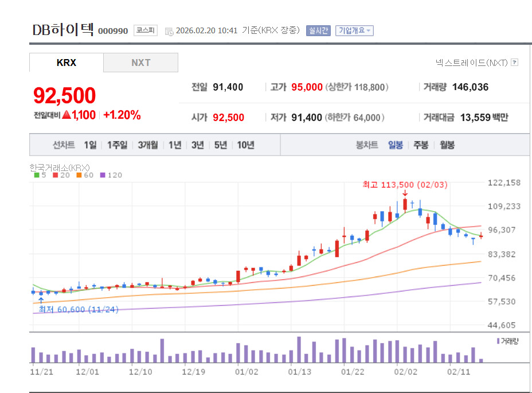Click the stock code 000990
The width and height of the screenshot is (532, 393).
tap(113, 31)
